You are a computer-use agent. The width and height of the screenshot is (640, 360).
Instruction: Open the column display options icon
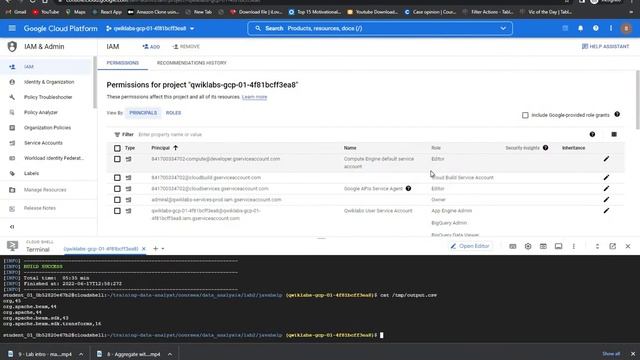point(614,134)
